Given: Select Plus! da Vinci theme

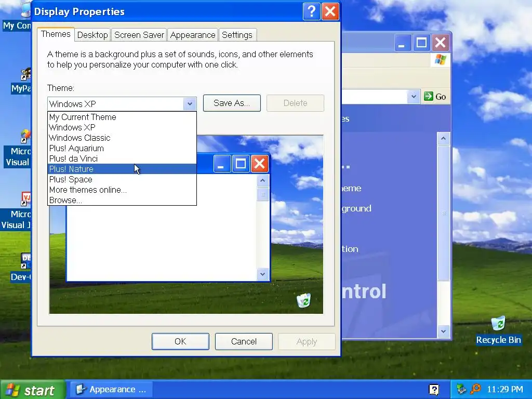Looking at the screenshot, I should tap(122, 158).
